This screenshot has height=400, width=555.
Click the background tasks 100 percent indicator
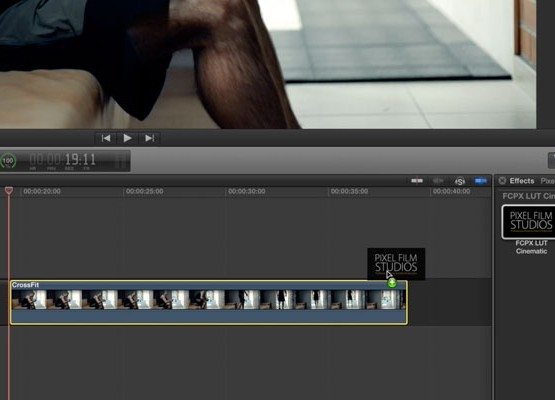(8, 161)
